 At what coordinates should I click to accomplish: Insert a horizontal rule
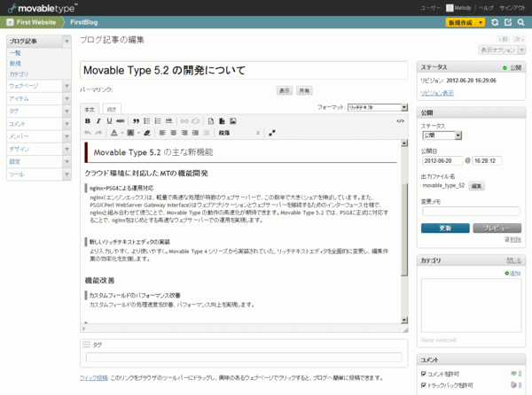(x=168, y=121)
